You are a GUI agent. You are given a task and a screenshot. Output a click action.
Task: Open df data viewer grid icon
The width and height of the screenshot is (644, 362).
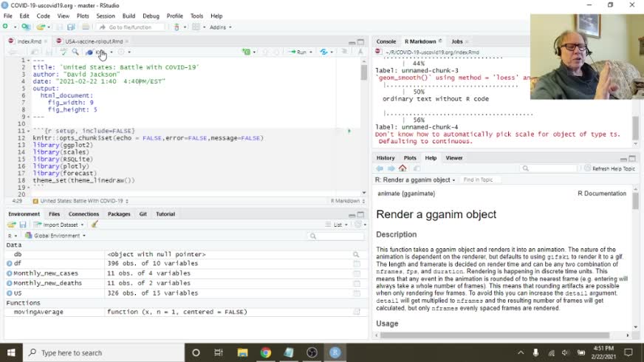(357, 264)
